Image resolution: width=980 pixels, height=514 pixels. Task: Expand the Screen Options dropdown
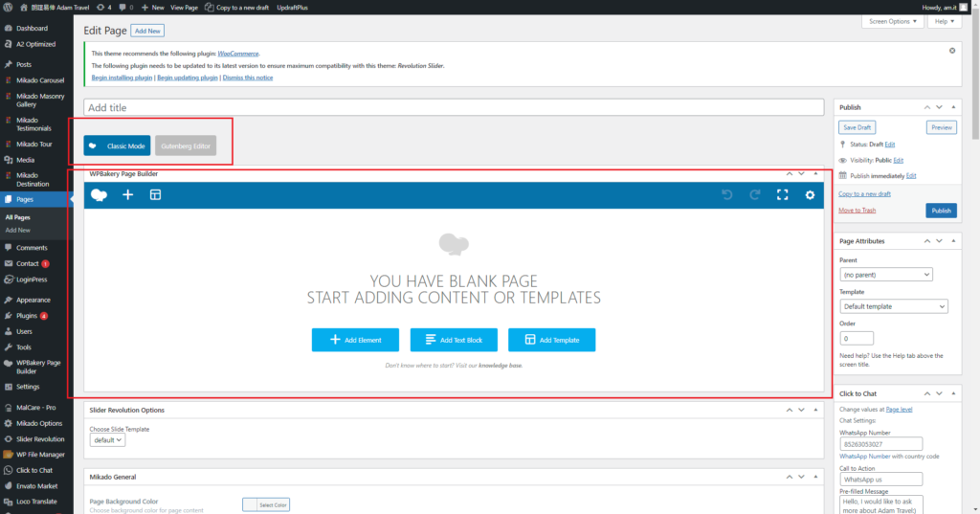[893, 21]
